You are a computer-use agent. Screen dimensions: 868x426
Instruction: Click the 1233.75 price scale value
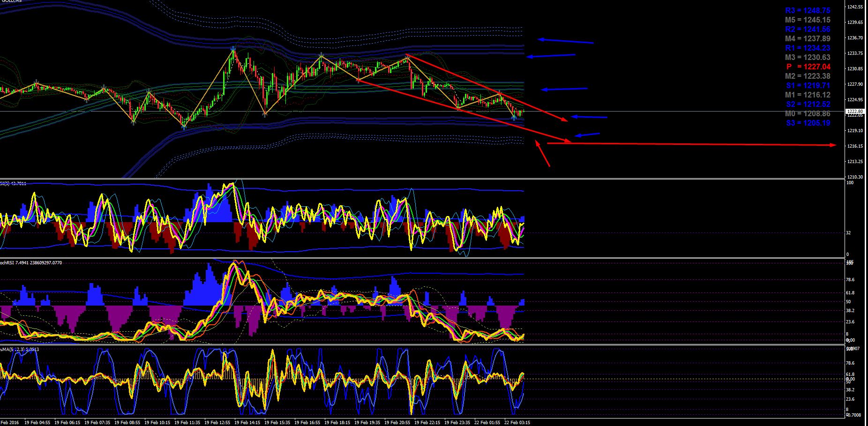tap(855, 53)
